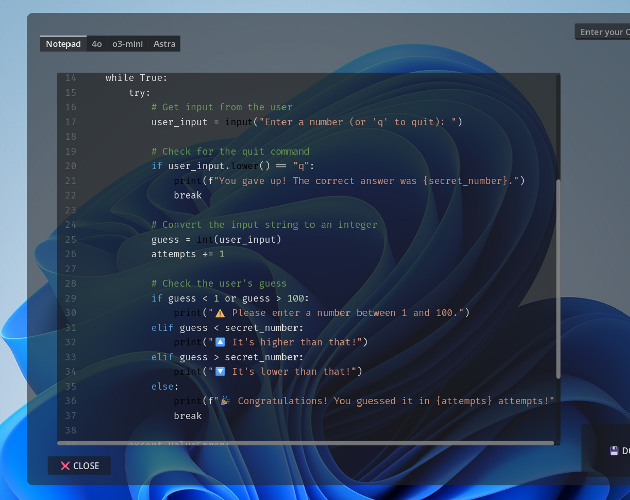Click the 'guess = int(user_input)' line

(216, 240)
